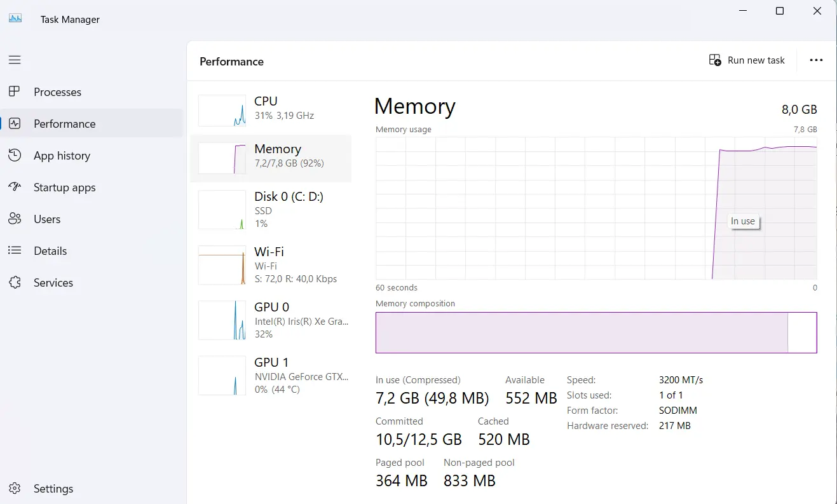View GPU 0 Intel Iris Xe
Viewport: 837px width, 504px height.
click(271, 320)
